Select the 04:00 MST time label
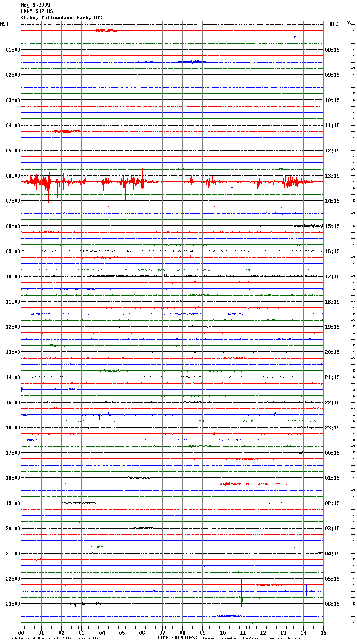This screenshot has width=357, height=644. (13, 126)
